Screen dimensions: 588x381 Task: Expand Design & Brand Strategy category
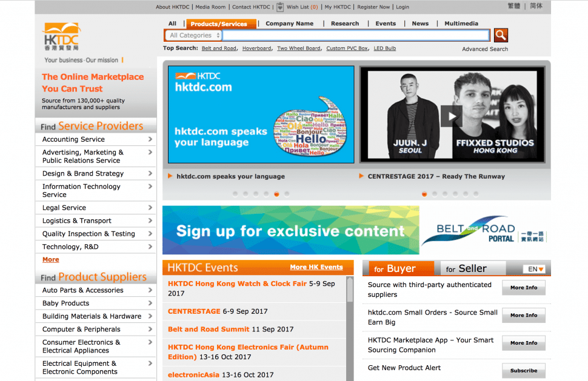96,173
